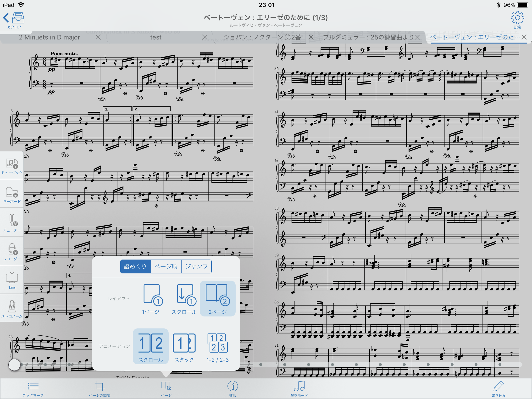Switch to 譜めくり segment tab
532x399 pixels.
[x=135, y=266]
